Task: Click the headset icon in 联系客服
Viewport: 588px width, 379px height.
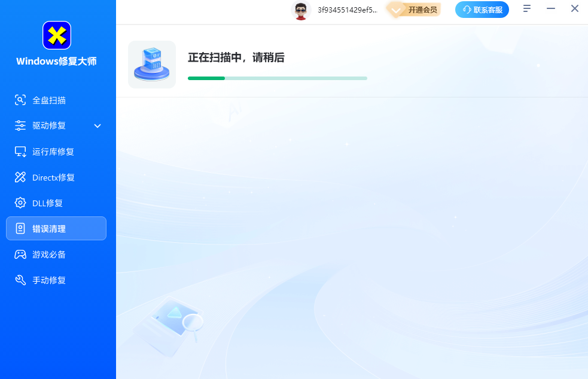Action: 467,10
